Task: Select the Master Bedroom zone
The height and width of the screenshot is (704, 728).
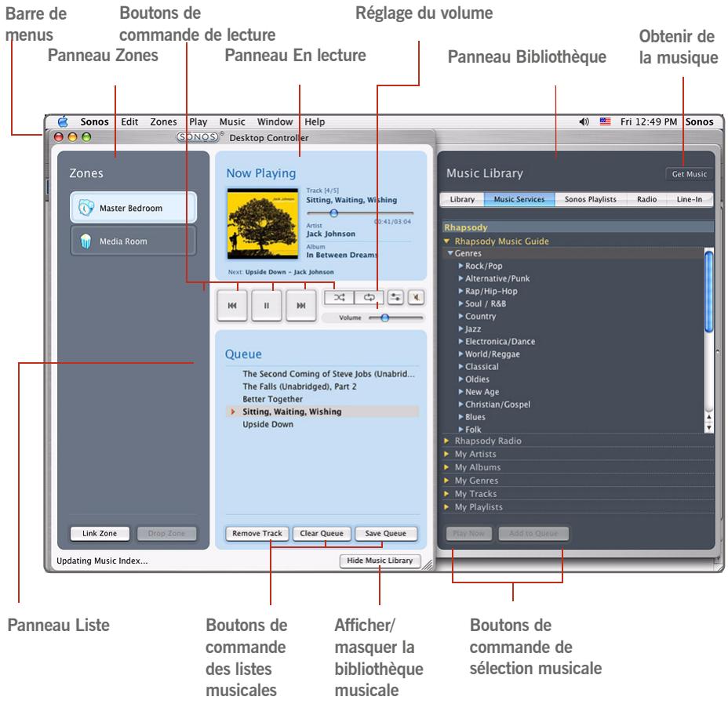Action: click(133, 208)
